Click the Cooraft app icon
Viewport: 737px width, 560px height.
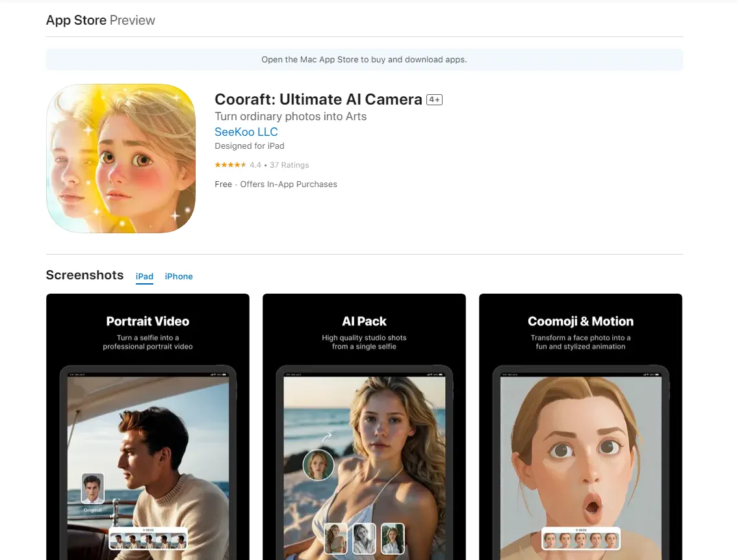point(120,158)
